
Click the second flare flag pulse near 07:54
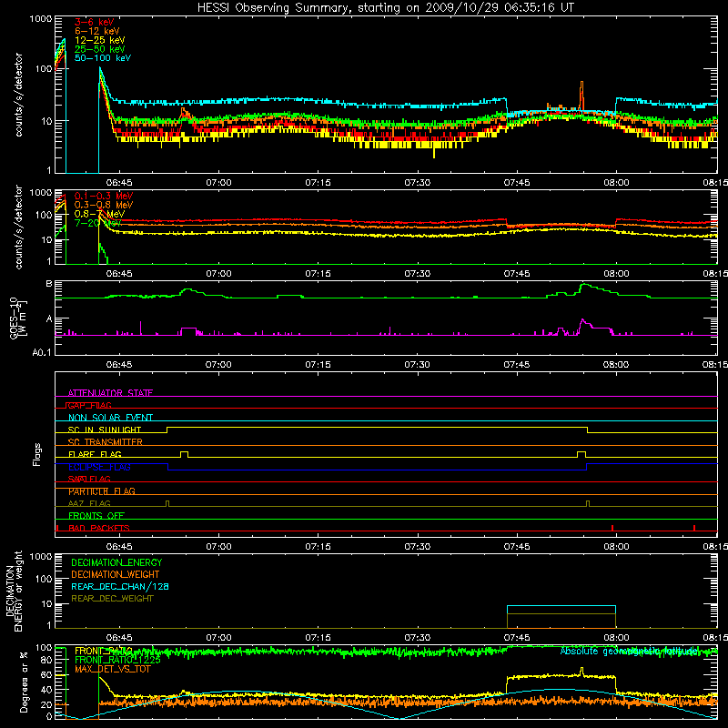click(581, 454)
